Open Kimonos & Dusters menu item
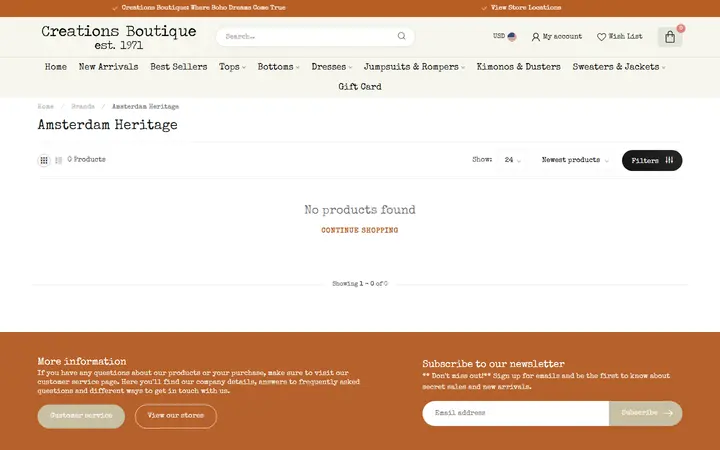 [x=518, y=67]
